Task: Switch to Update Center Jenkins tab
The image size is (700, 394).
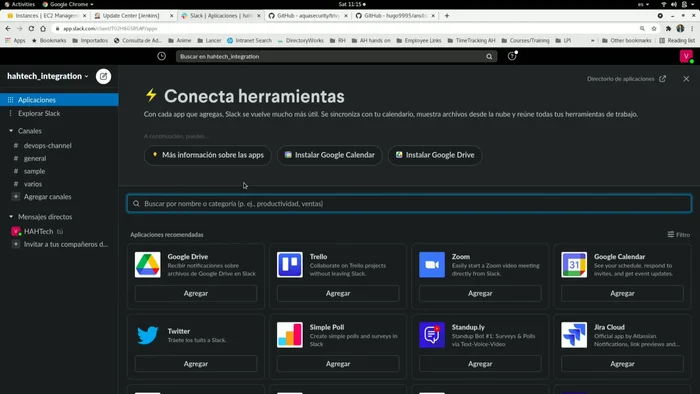Action: [133, 16]
